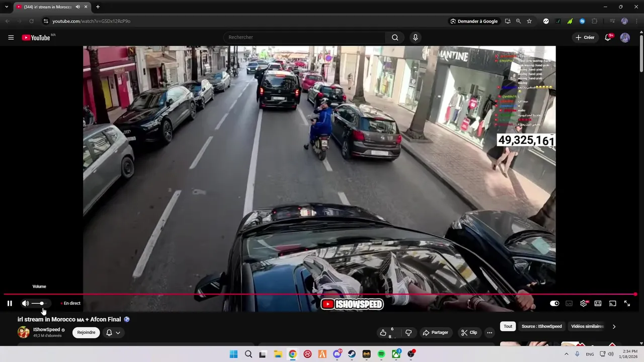Viewport: 644px width, 362px height.
Task: Open the green chart extension icon
Action: (x=570, y=21)
